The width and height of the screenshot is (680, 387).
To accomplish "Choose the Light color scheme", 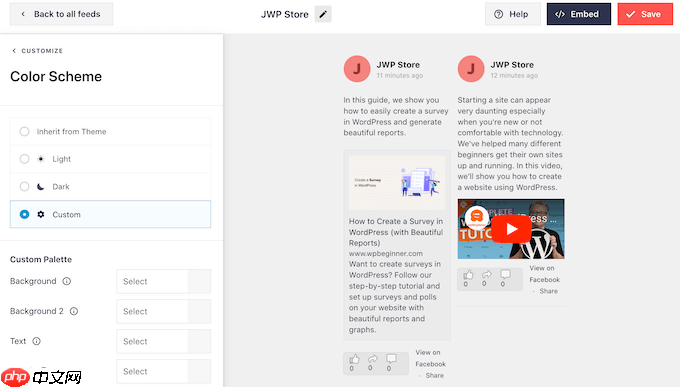I will 110,159.
